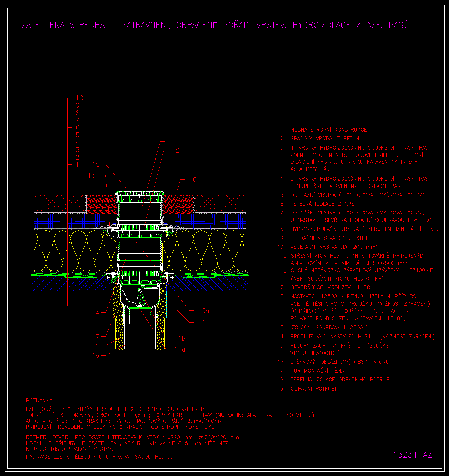The height and width of the screenshot is (476, 449).
Task: Click legend entry 'TEPELNÁ IZOLACE Z XPS'
Action: point(322,204)
